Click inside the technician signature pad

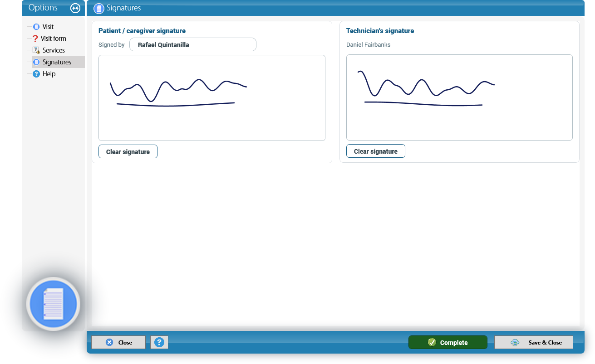point(459,97)
